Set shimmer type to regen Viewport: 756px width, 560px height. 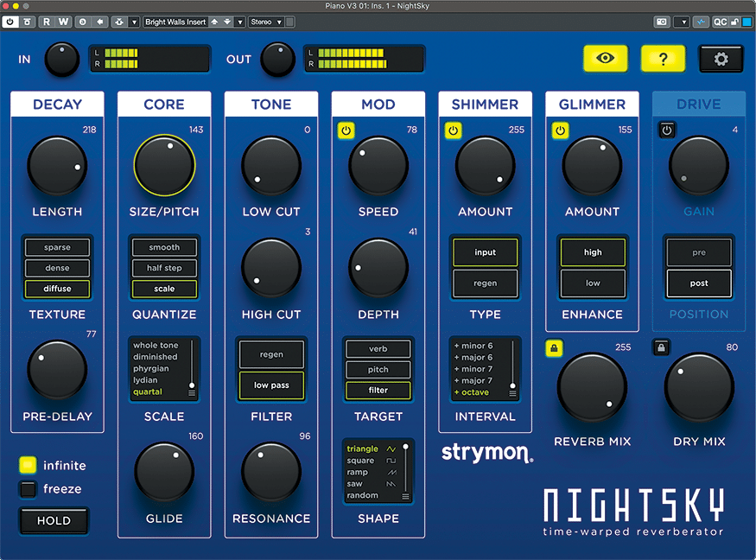[x=485, y=283]
